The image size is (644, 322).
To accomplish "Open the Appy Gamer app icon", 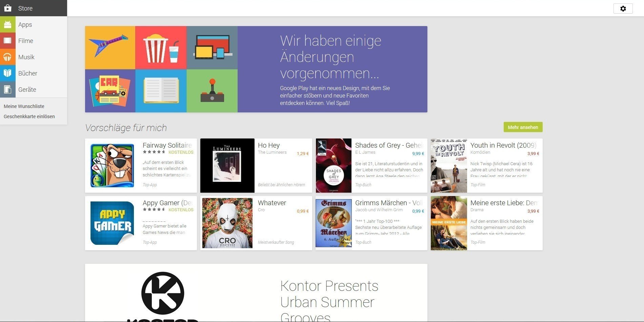I will point(112,223).
